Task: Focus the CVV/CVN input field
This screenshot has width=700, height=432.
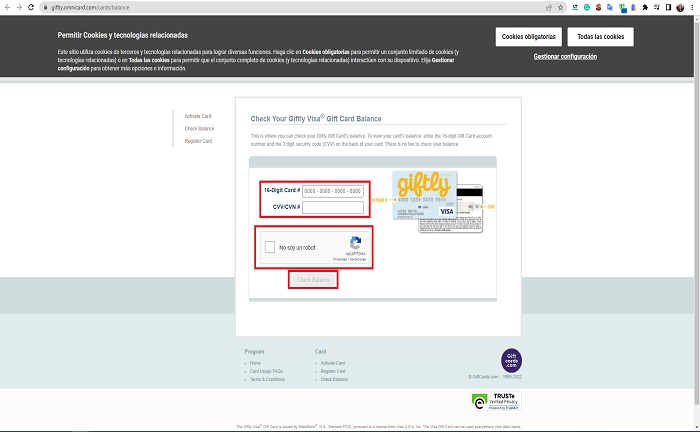Action: point(333,208)
